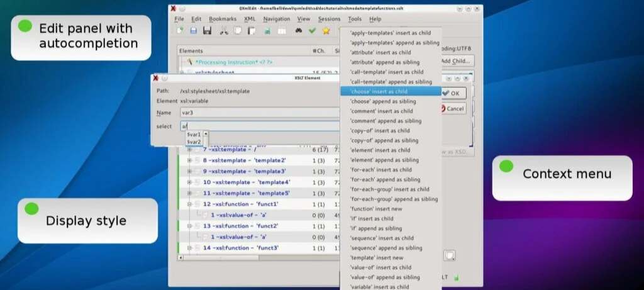Screen dimensions: 644x290
Task: Pick $var1 from autocompletion list
Action: pyautogui.click(x=194, y=135)
